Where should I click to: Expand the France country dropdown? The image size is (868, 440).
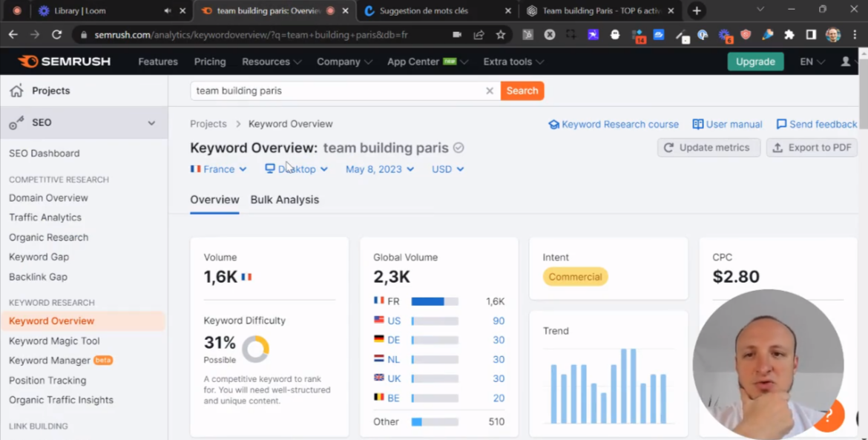219,169
